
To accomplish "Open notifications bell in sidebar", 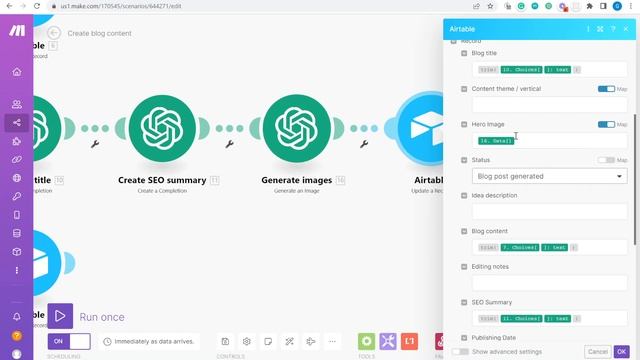I will pos(17,316).
